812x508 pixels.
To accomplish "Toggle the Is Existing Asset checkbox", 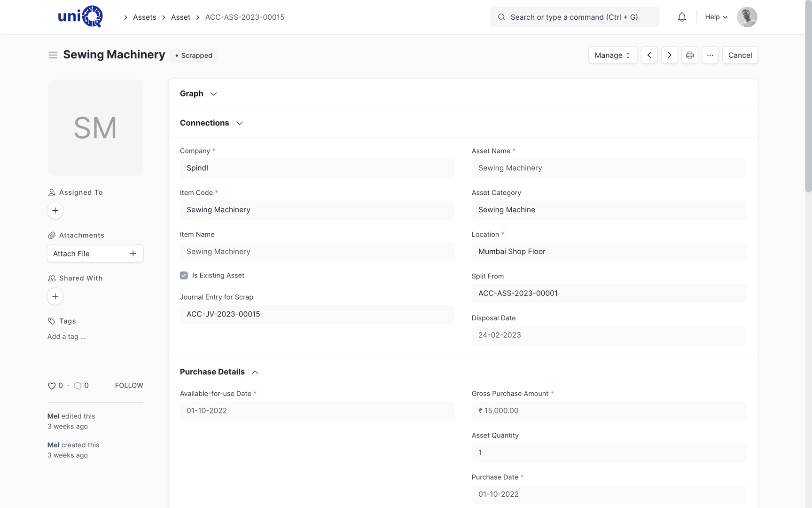I will 184,276.
